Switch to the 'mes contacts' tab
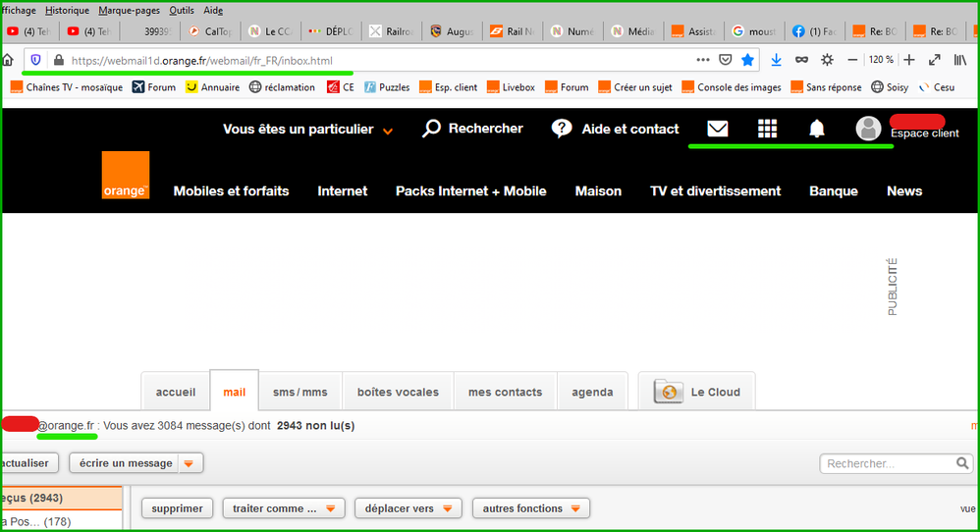 [505, 392]
